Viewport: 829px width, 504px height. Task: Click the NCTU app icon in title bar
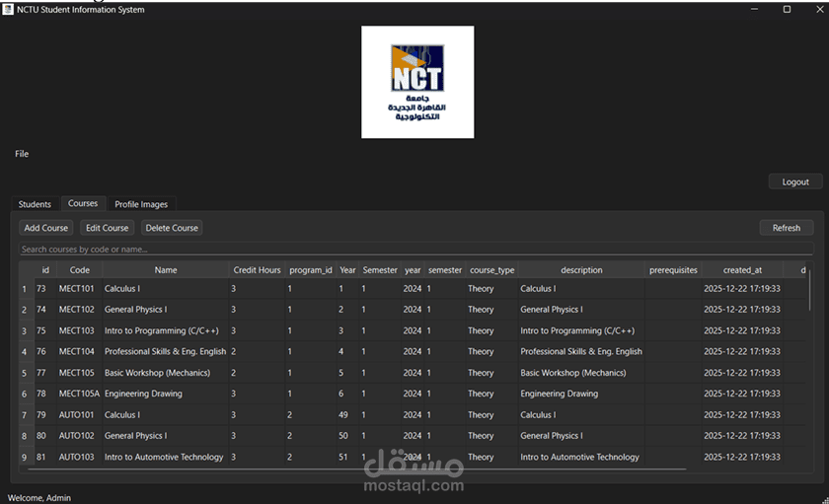click(x=8, y=10)
